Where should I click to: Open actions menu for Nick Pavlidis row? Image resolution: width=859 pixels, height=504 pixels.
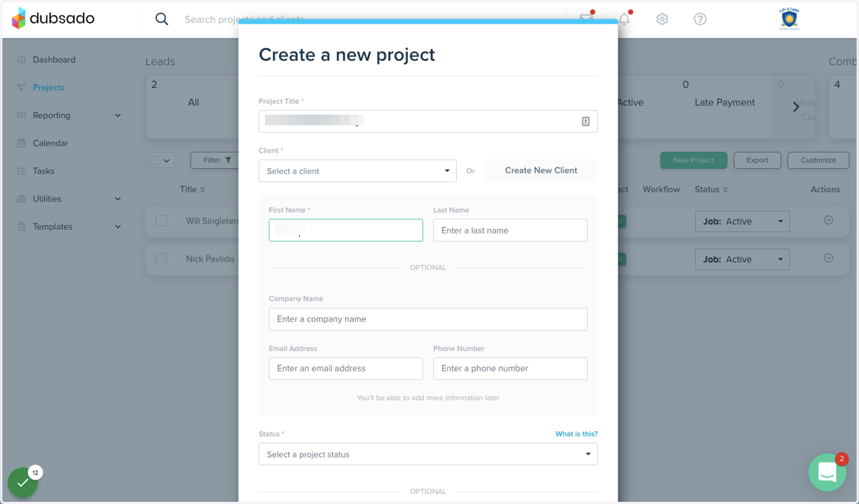click(x=828, y=258)
